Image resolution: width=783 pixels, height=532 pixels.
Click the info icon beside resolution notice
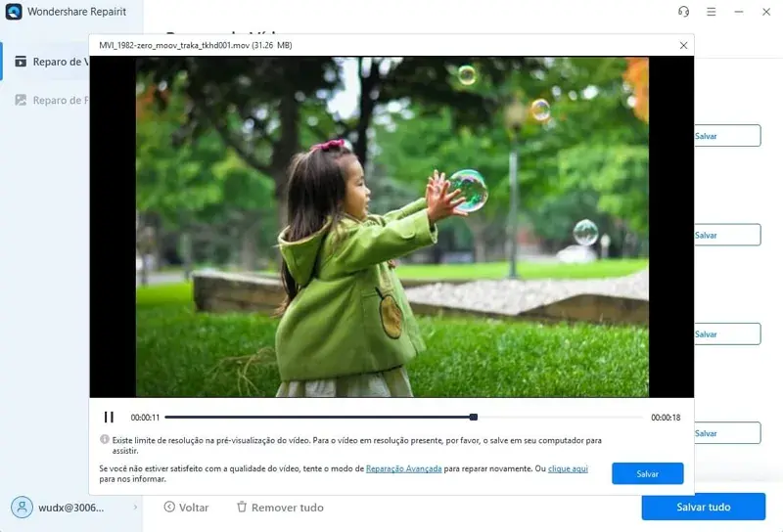coord(105,440)
